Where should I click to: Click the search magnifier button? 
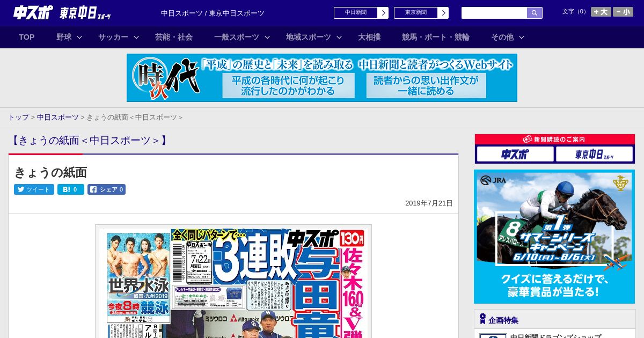[535, 13]
